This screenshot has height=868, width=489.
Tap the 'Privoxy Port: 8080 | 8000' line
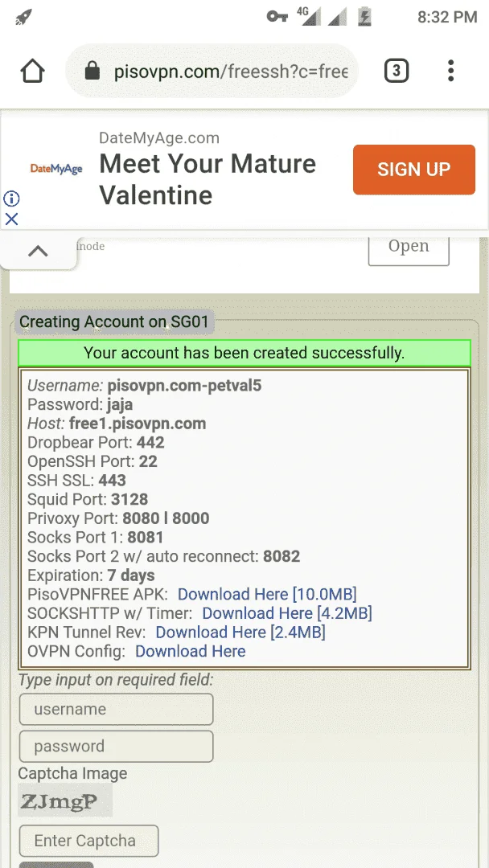[118, 518]
